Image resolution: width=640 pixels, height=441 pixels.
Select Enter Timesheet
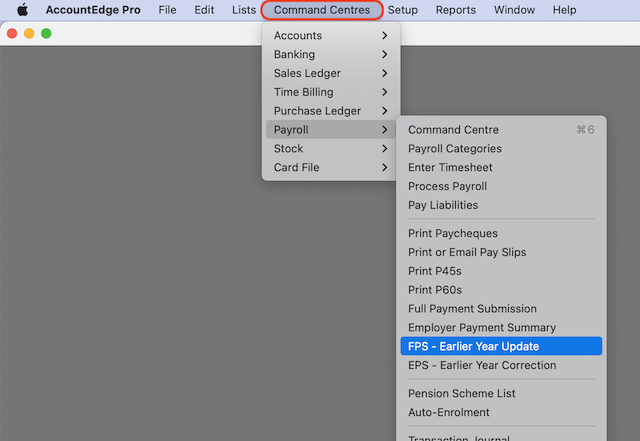tap(501, 167)
